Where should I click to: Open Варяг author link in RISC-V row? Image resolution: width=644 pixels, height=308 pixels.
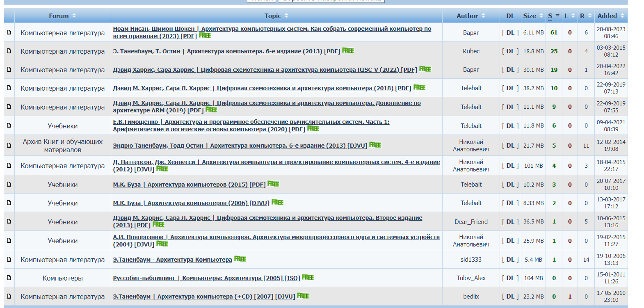(471, 70)
